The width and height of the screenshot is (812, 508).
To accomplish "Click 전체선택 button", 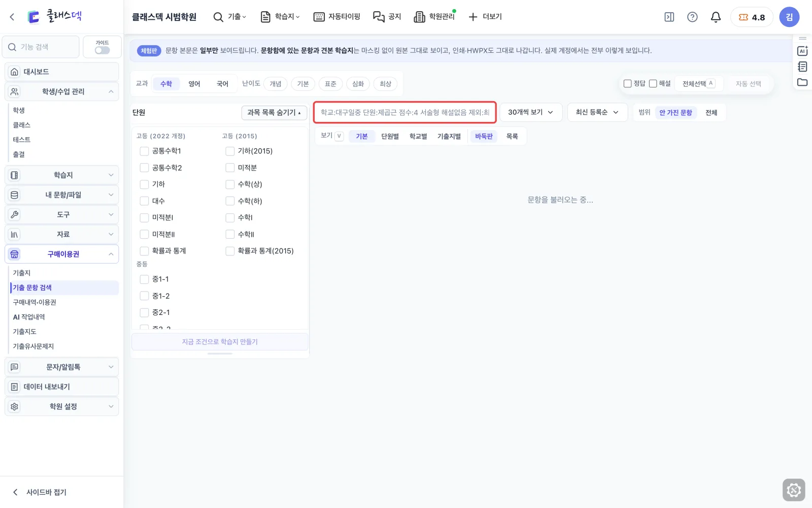I will [699, 83].
